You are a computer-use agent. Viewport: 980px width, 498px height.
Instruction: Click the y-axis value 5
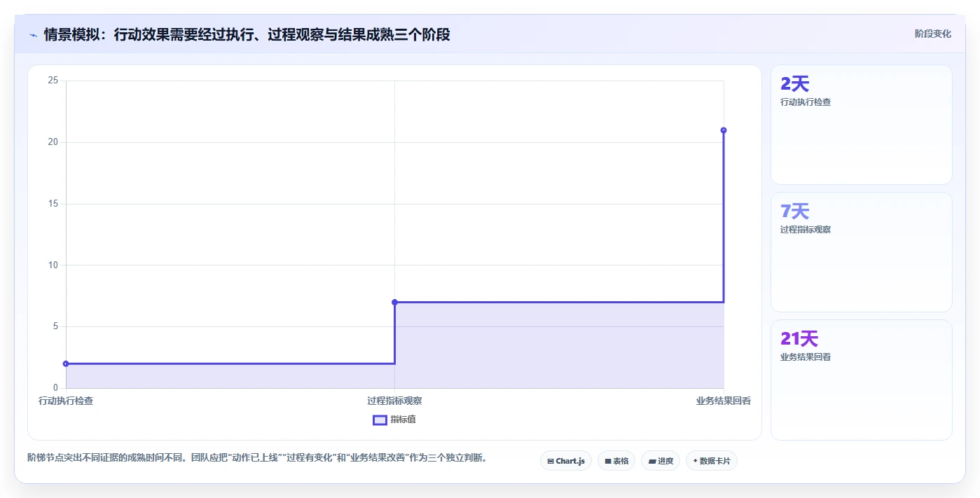55,326
